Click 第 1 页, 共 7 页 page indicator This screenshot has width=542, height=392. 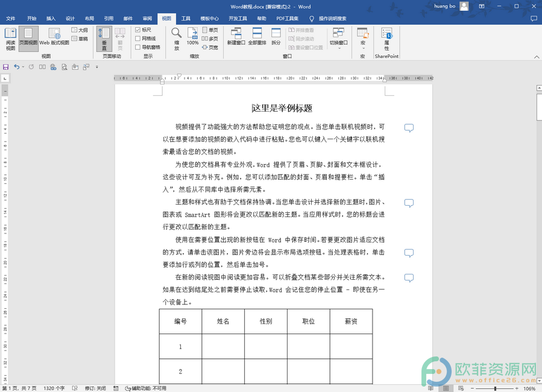(19, 388)
